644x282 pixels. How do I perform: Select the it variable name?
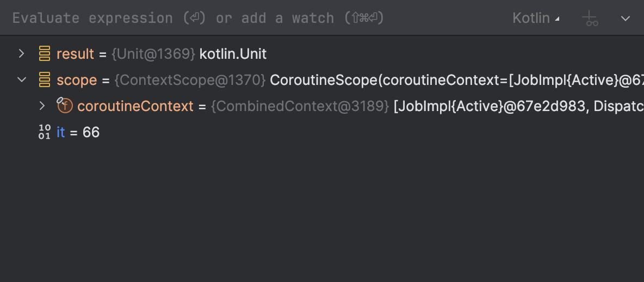[x=61, y=132]
